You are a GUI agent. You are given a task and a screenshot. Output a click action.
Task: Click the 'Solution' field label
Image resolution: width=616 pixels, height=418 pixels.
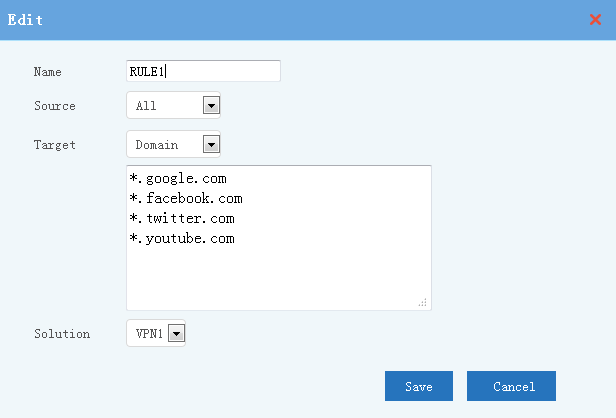tap(62, 334)
